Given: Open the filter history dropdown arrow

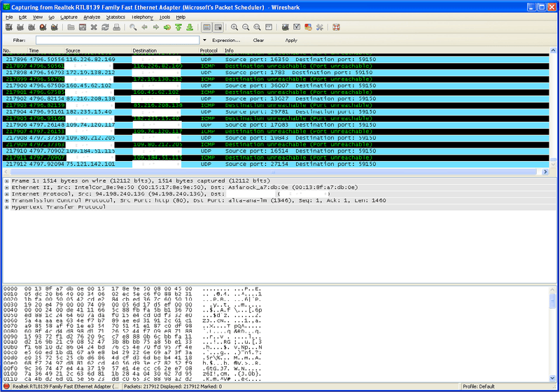Looking at the screenshot, I should point(204,41).
